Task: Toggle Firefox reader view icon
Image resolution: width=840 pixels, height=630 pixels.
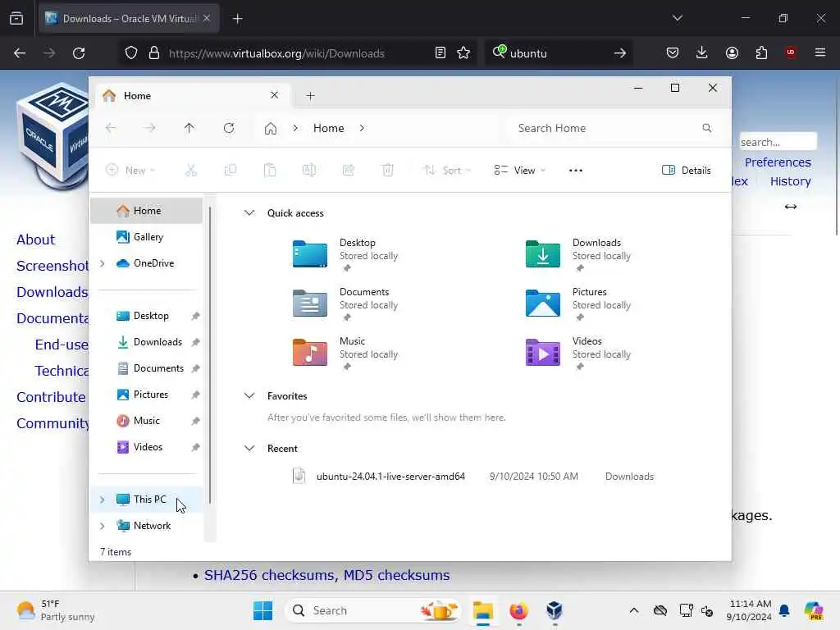Action: (x=440, y=53)
